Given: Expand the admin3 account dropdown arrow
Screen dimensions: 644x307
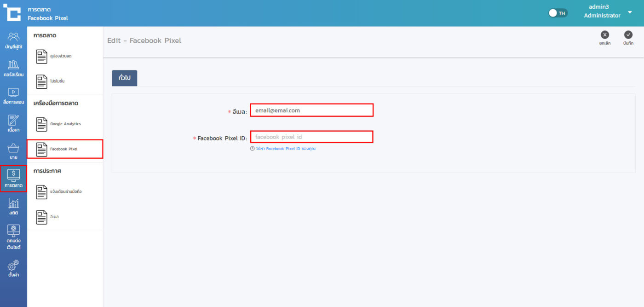Looking at the screenshot, I should point(630,12).
